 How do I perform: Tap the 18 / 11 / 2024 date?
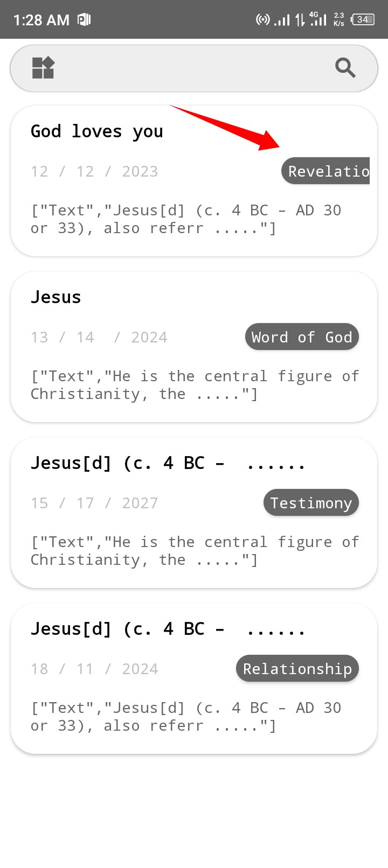click(x=94, y=669)
